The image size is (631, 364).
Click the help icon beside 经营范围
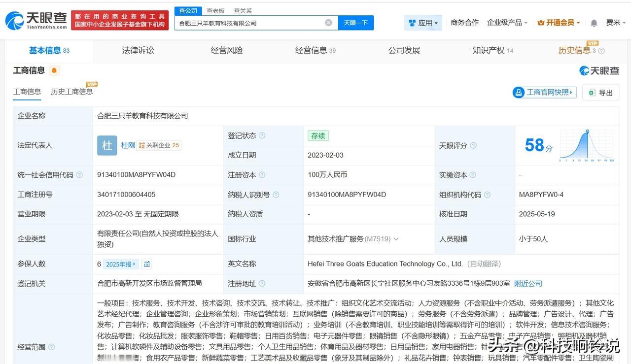pyautogui.click(x=51, y=347)
